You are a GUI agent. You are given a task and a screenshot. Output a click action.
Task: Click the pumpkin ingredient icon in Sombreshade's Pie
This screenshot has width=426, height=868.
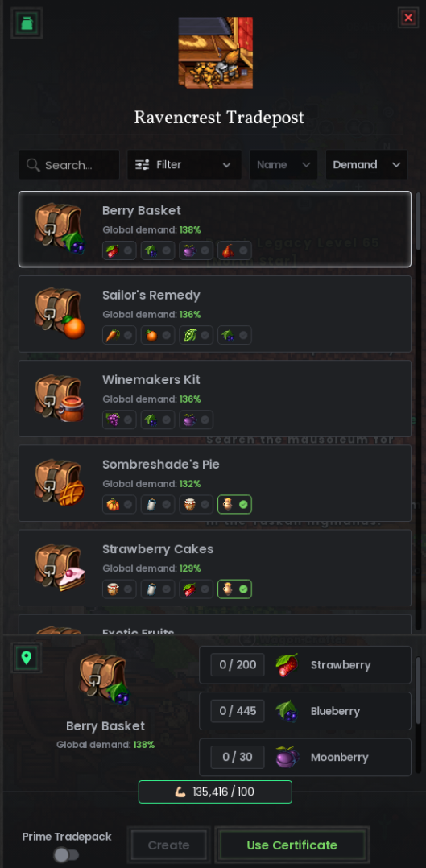[113, 504]
